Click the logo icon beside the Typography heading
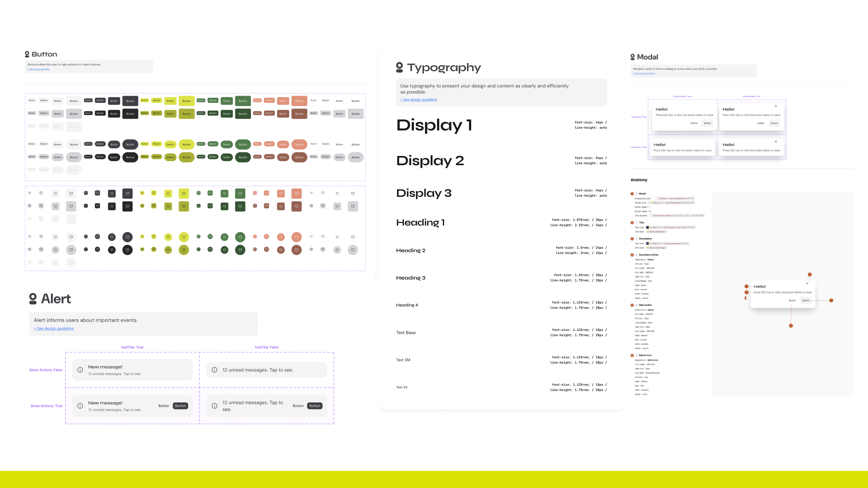The image size is (868, 488). tap(399, 67)
